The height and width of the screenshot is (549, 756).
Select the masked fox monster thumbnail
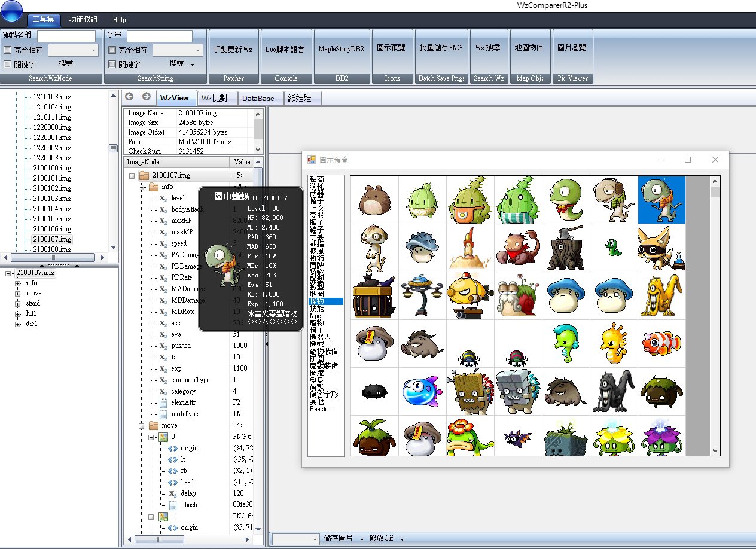[x=661, y=248]
